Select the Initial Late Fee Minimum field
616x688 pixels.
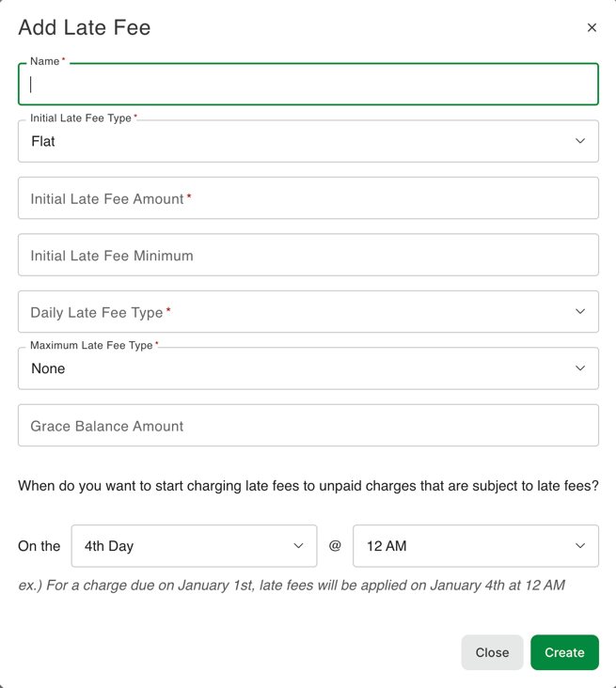(308, 256)
